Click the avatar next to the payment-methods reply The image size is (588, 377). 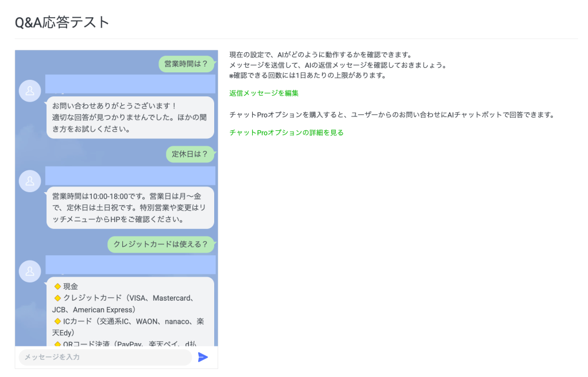click(x=30, y=271)
